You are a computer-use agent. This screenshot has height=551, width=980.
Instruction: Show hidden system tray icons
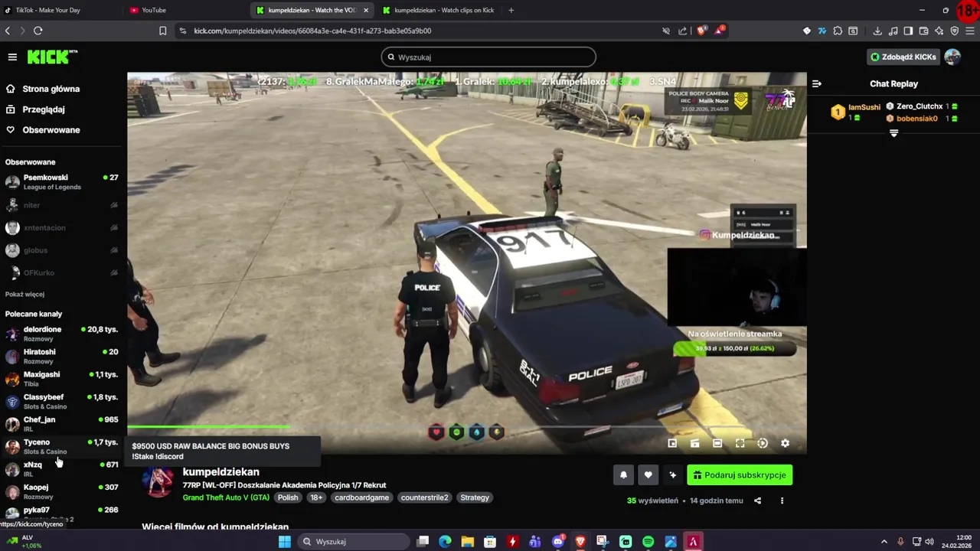884,542
